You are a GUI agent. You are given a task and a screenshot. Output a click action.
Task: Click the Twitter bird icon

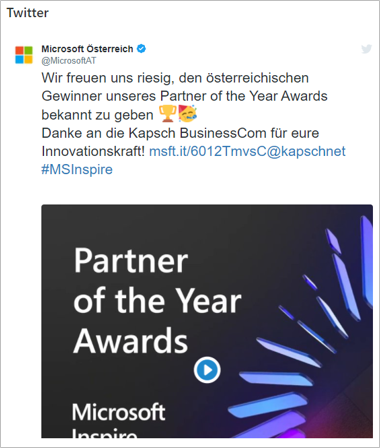tap(367, 49)
